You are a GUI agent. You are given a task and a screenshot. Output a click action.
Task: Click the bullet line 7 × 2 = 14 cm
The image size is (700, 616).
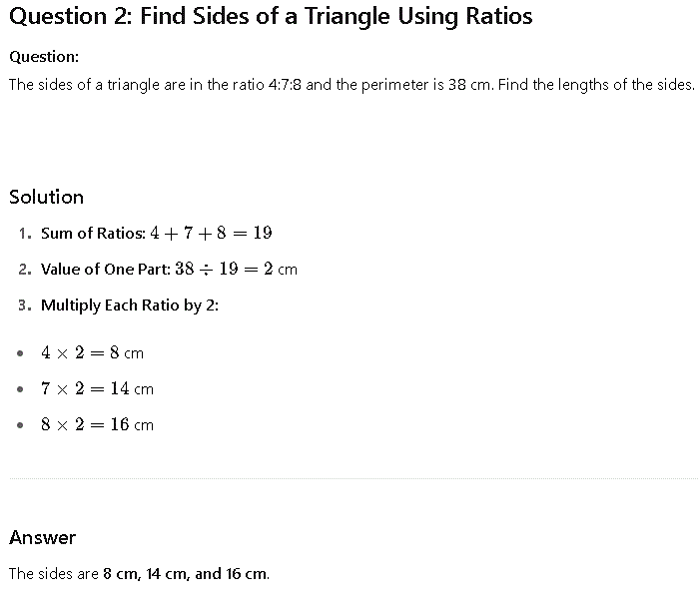click(x=97, y=388)
